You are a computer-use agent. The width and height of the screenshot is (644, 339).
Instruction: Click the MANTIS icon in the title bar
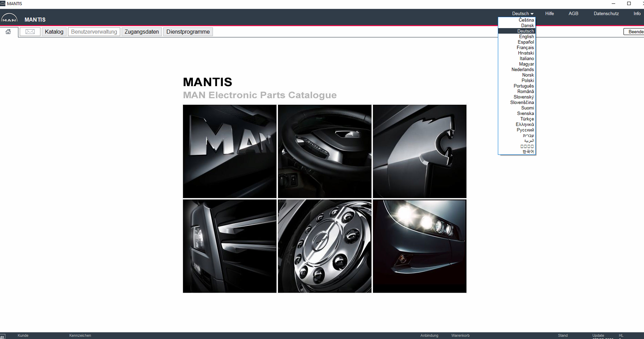4,3
